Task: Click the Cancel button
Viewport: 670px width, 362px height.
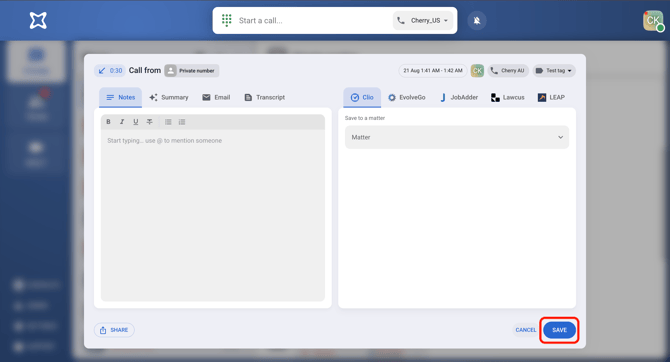Action: tap(526, 330)
